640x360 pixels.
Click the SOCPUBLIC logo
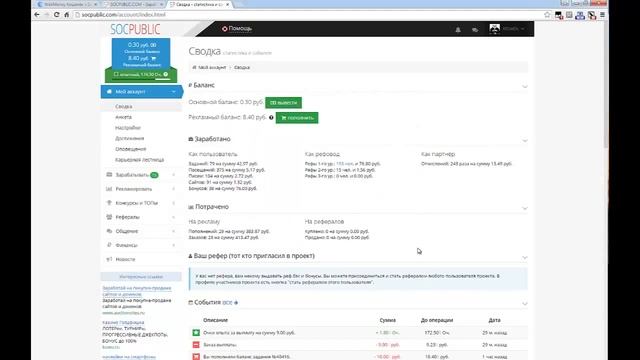click(135, 29)
